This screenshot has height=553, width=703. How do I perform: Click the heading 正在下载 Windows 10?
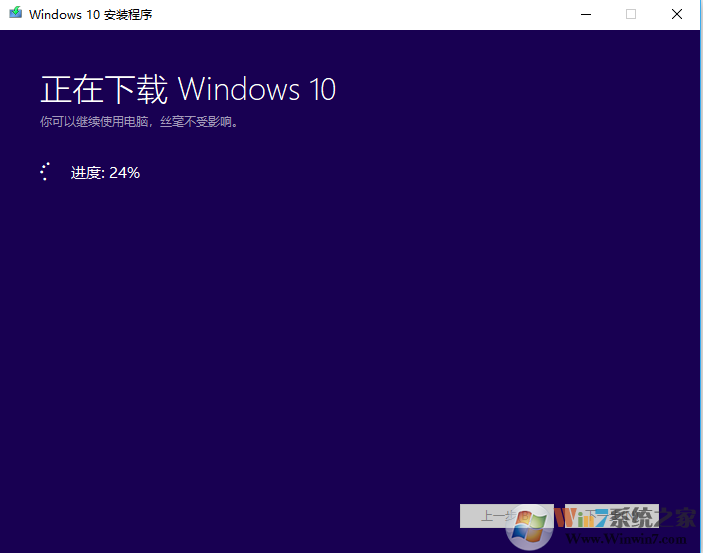(188, 89)
